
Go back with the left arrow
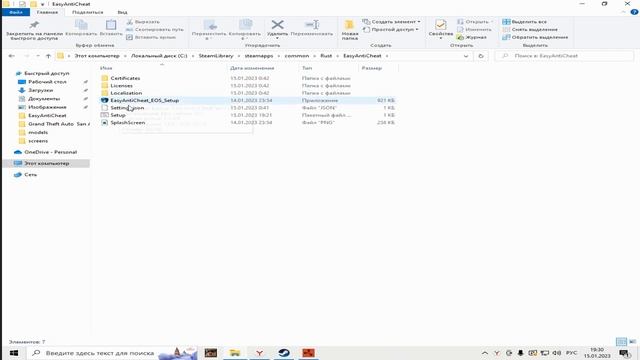coord(11,56)
